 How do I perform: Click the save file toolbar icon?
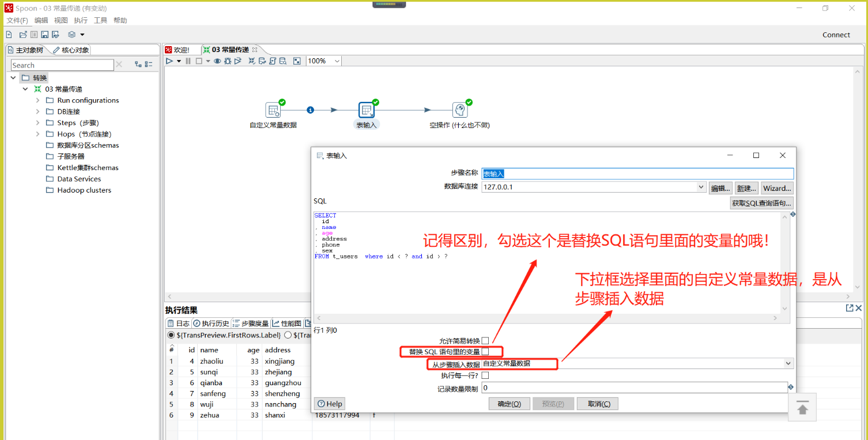[44, 35]
